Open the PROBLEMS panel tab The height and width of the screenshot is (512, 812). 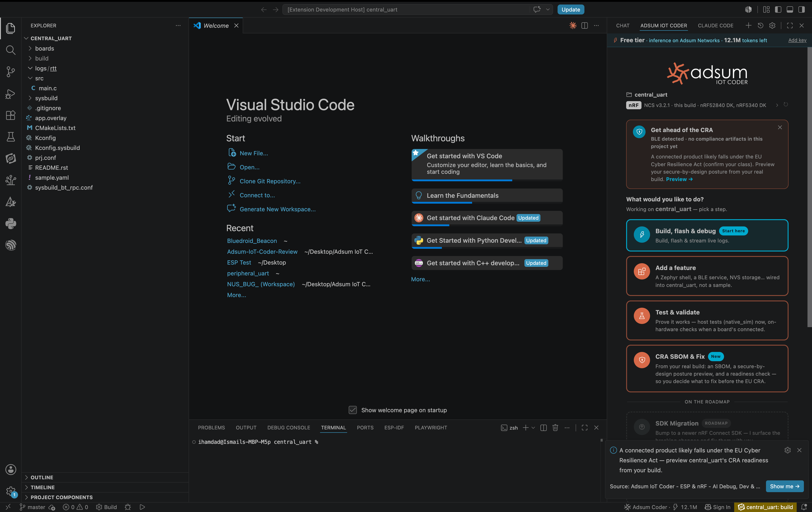point(211,428)
